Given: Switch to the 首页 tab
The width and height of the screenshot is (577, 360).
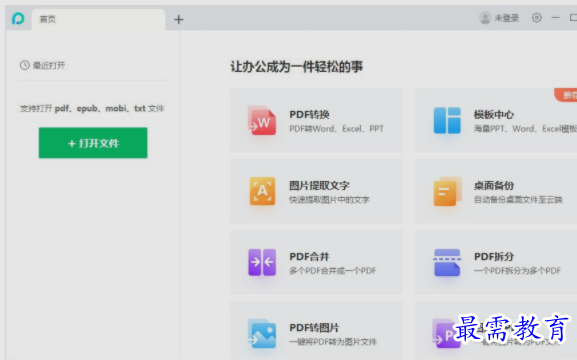Looking at the screenshot, I should pyautogui.click(x=99, y=20).
